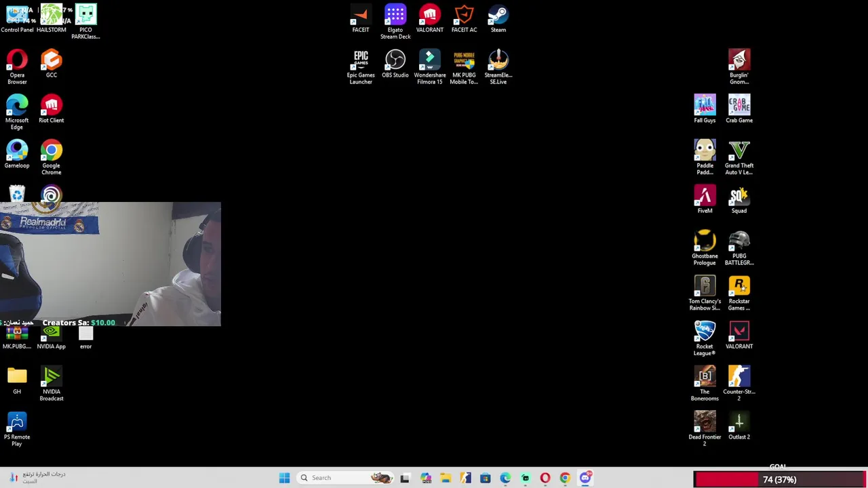The width and height of the screenshot is (868, 488).
Task: Open PS Remote Play shortcut
Action: click(x=17, y=429)
